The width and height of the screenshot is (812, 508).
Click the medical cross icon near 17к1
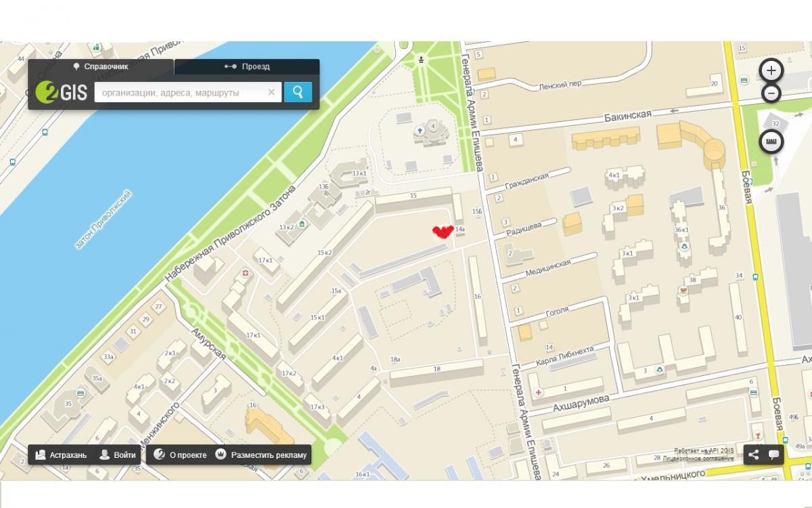pos(246,273)
